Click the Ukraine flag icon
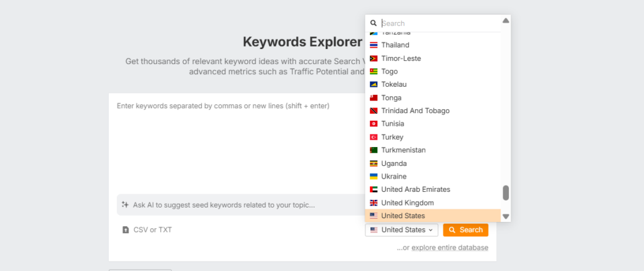Viewport: 644px width, 271px height. (x=374, y=177)
